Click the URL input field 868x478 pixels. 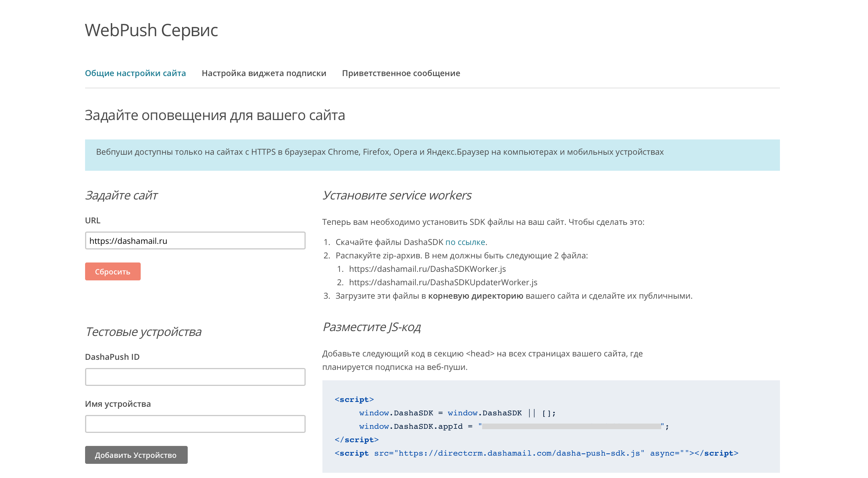pyautogui.click(x=195, y=241)
